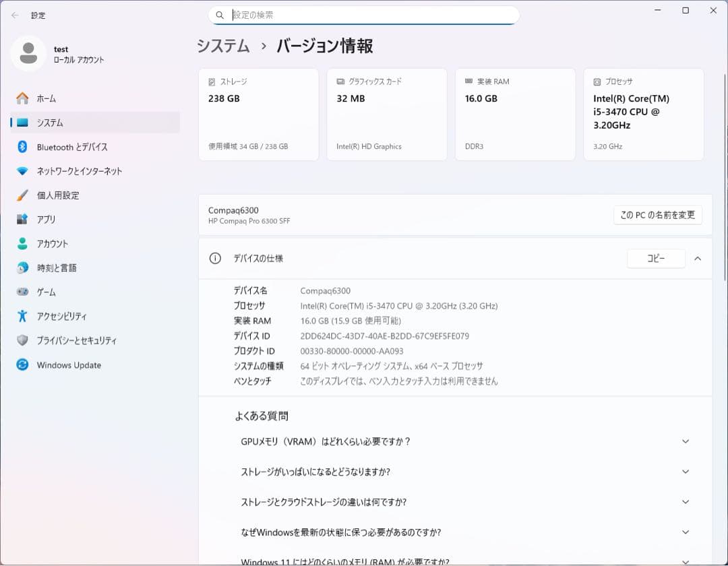Click inside the 設定の検索 search field
Image resolution: width=728 pixels, height=566 pixels.
pyautogui.click(x=364, y=14)
